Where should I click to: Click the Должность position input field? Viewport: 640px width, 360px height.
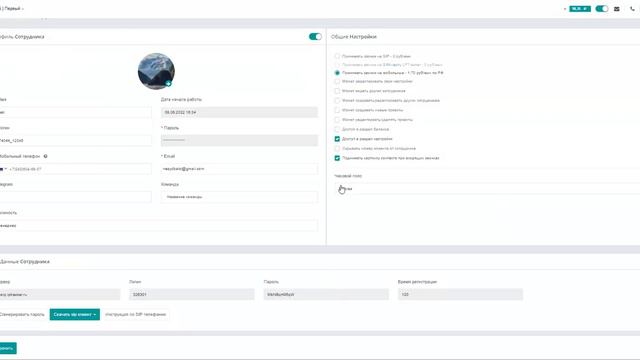tap(159, 225)
